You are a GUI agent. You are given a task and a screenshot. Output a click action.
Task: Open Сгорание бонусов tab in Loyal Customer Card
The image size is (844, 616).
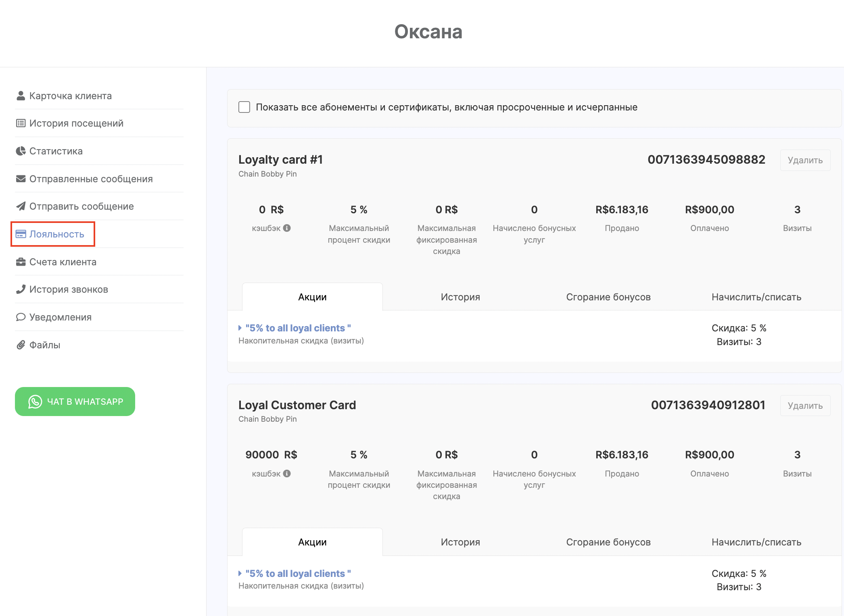click(x=608, y=542)
